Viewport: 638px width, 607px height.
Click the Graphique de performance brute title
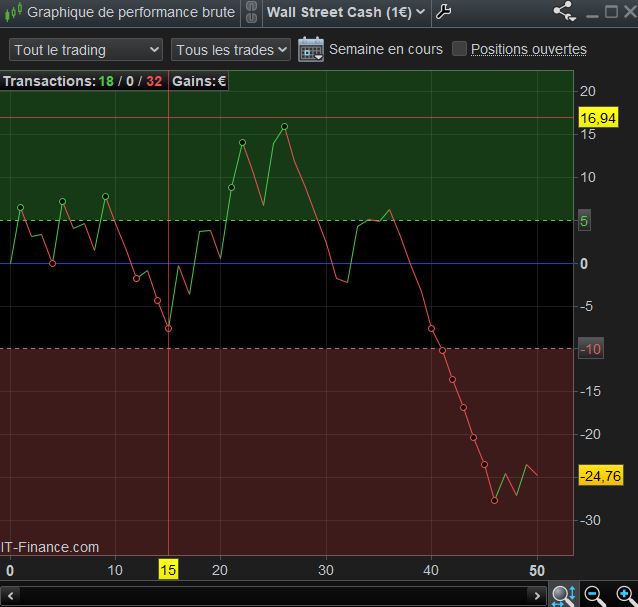(x=131, y=12)
